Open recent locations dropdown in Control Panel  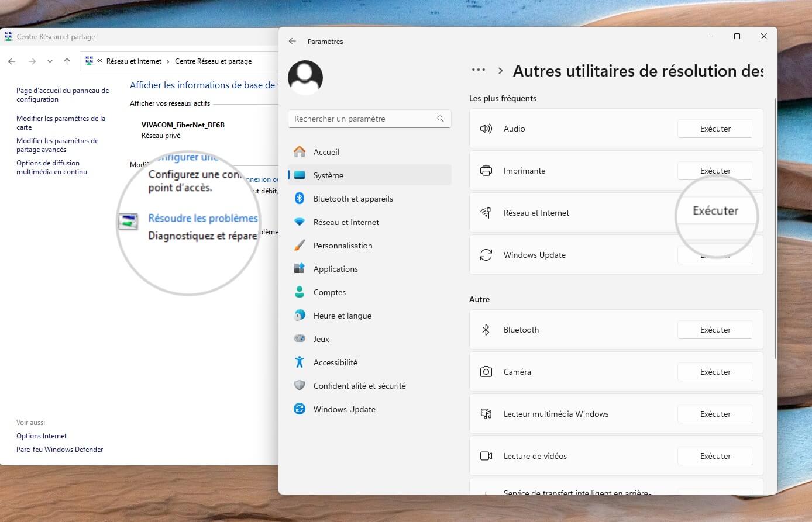coord(50,61)
